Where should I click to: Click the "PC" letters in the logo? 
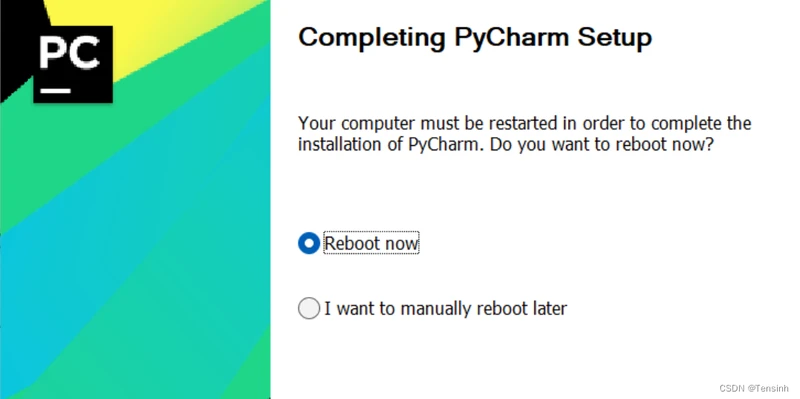70,54
